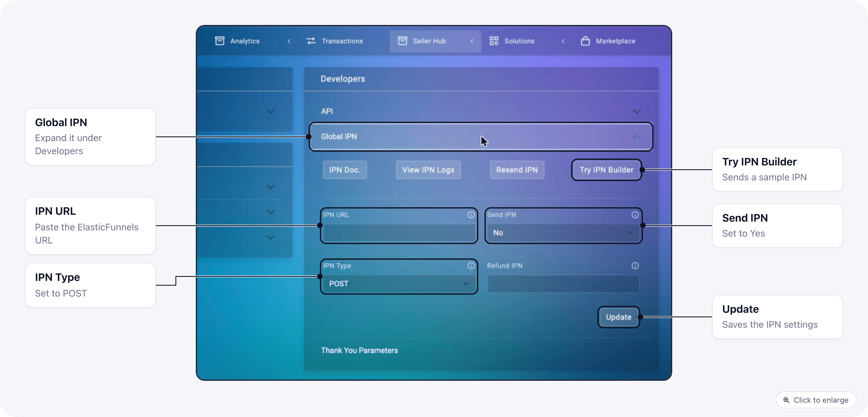
Task: Open the Marketplace menu item
Action: pyautogui.click(x=615, y=41)
